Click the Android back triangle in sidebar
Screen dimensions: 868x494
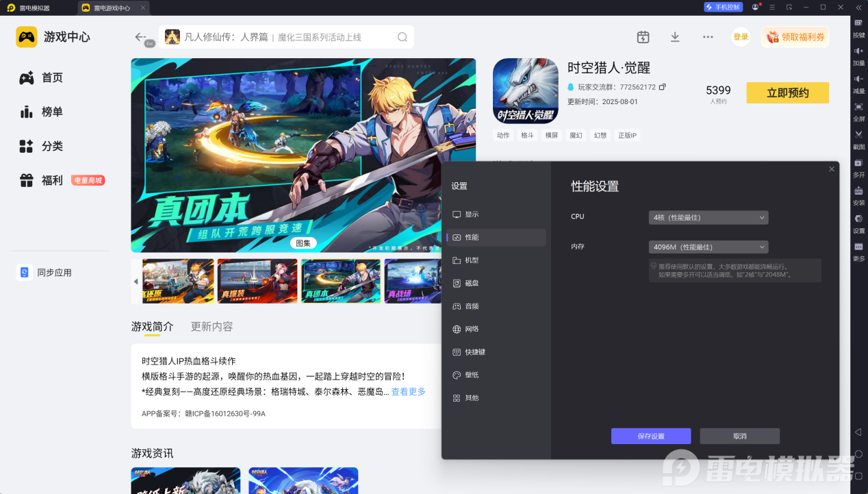point(858,432)
